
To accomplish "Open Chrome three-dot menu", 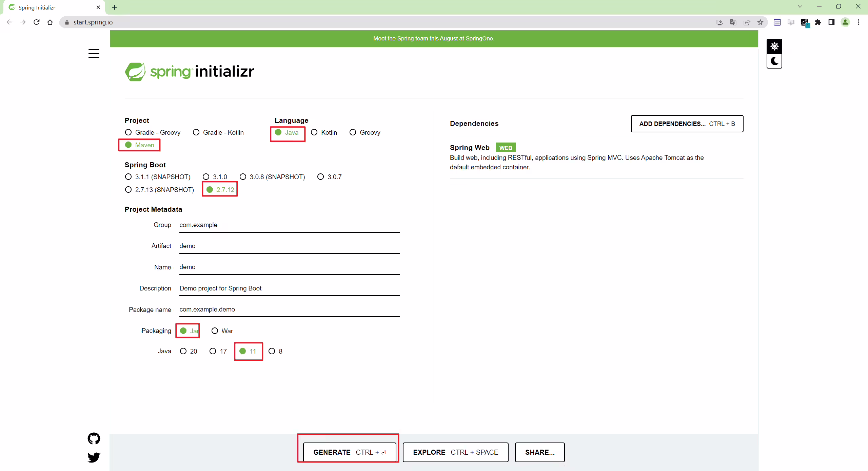I will (859, 22).
